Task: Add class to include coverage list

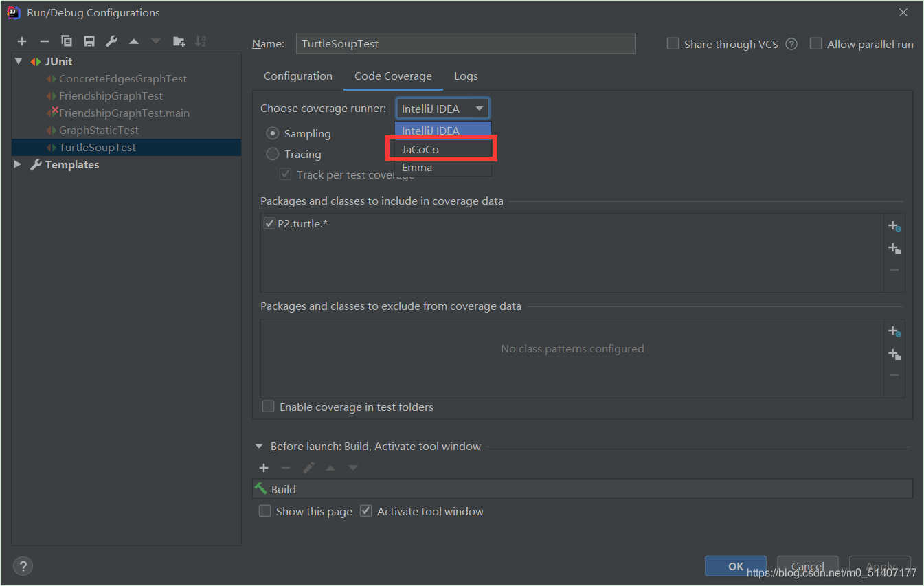Action: [x=894, y=226]
